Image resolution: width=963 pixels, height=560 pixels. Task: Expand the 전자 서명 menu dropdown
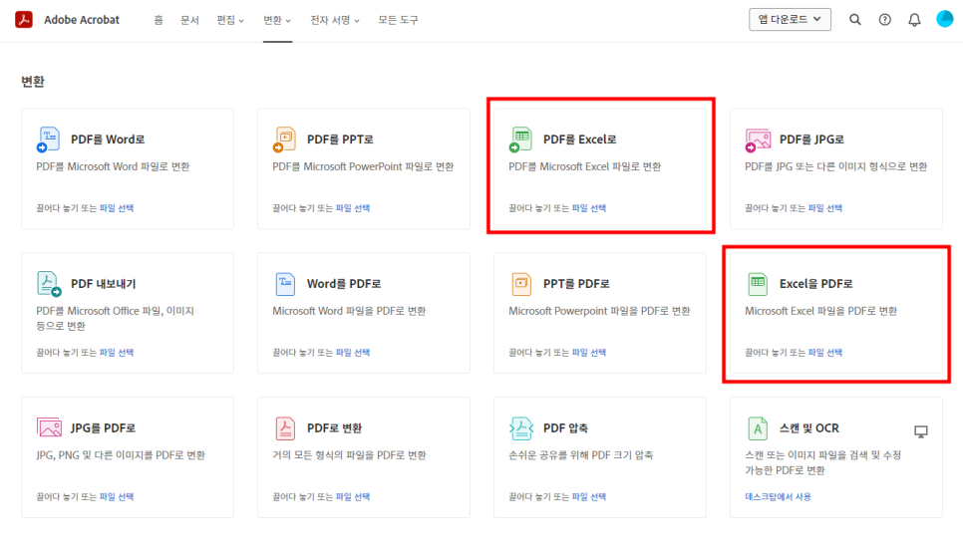(x=335, y=20)
